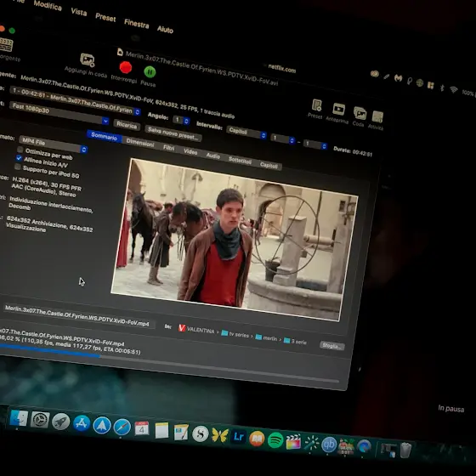The height and width of the screenshot is (476, 476).
Task: Open the start chapter dropdown after Capitoli
Action: (283, 139)
